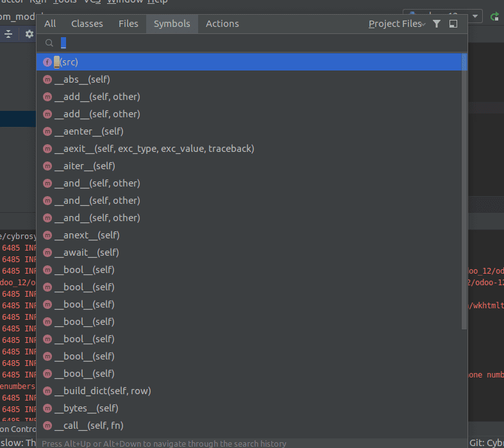Image resolution: width=504 pixels, height=448 pixels.
Task: Switch to the Classes tab
Action: 87,24
